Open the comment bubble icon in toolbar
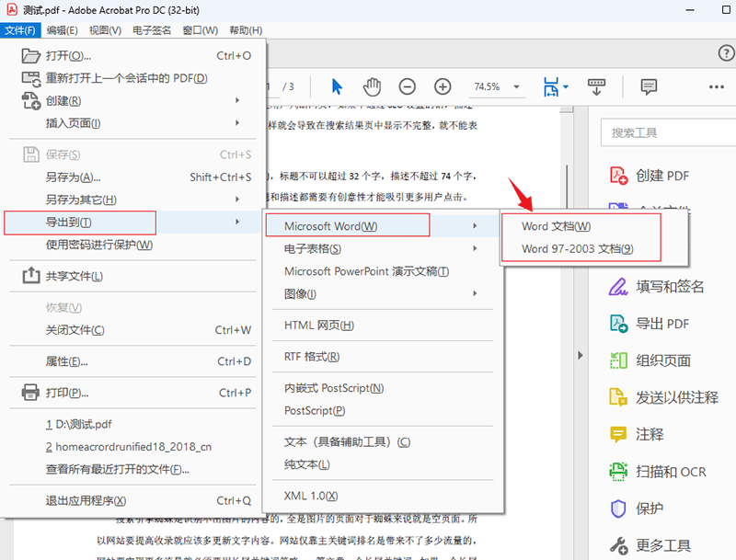736x560 pixels. point(649,86)
